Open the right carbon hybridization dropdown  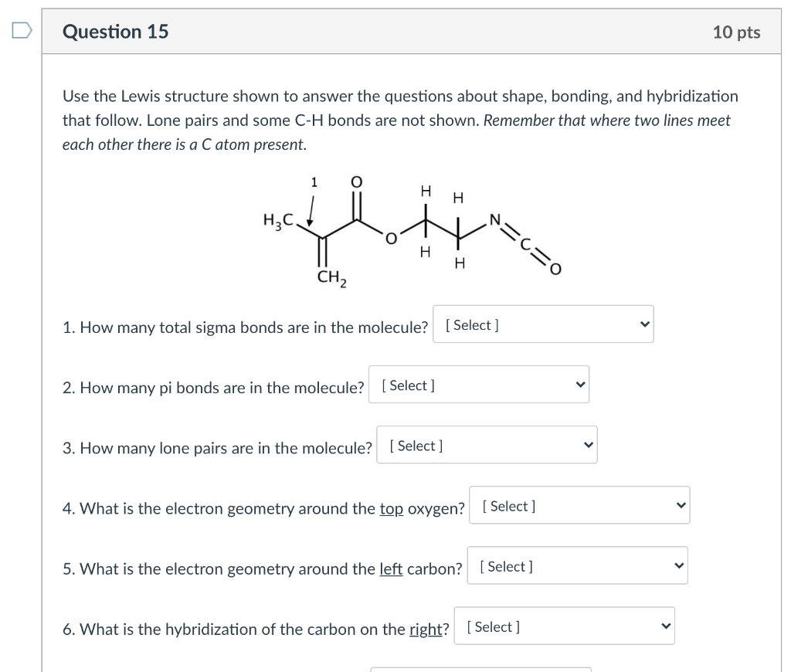562,626
